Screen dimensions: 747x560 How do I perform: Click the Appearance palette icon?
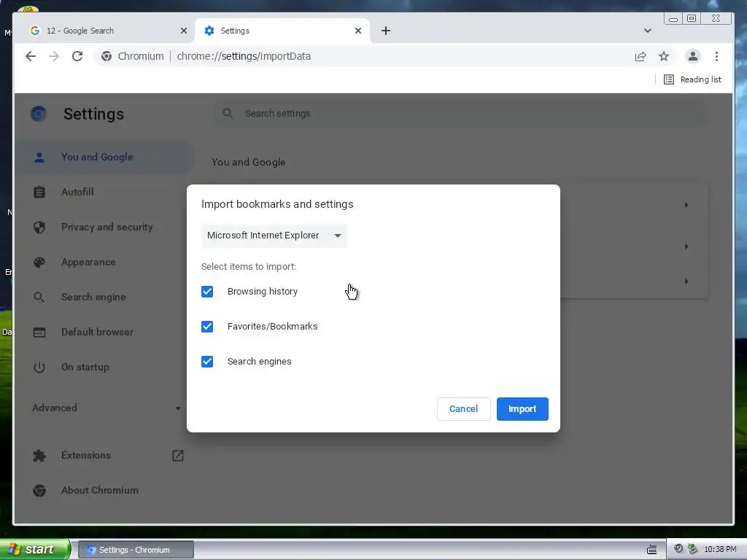click(x=39, y=262)
